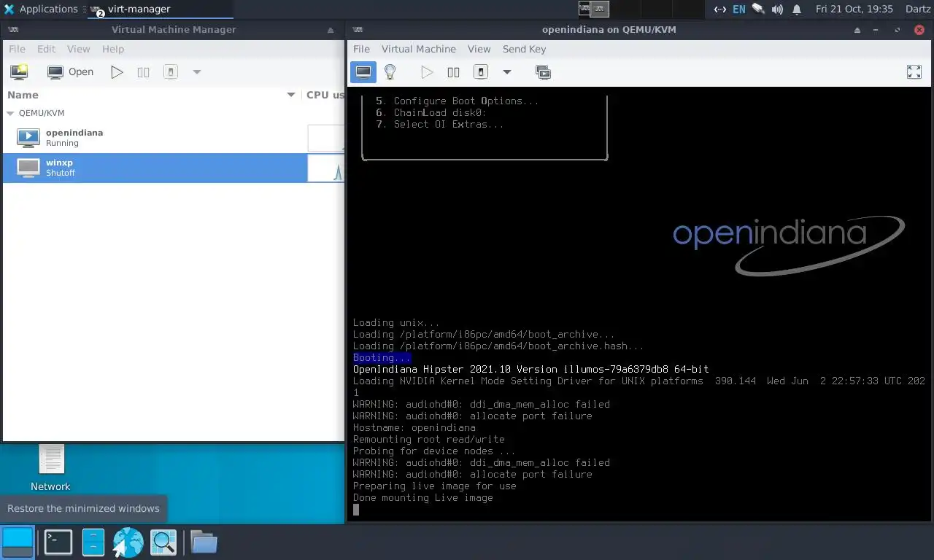Collapse the QEMU/KVM connection tree
Screen dimensions: 934x560
coord(10,113)
